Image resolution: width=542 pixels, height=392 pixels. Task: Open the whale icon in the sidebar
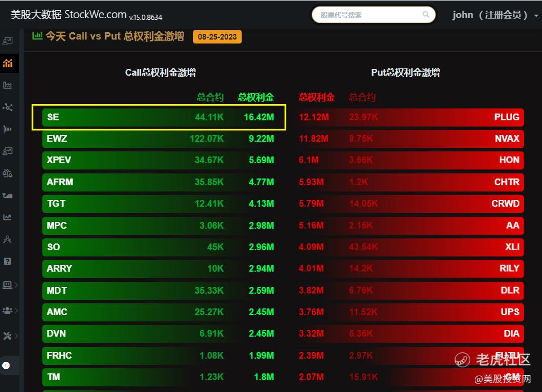7,195
